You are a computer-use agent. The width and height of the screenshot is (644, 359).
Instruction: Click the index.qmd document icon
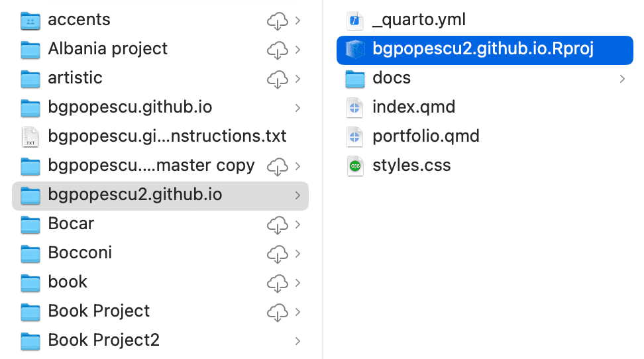tap(355, 107)
